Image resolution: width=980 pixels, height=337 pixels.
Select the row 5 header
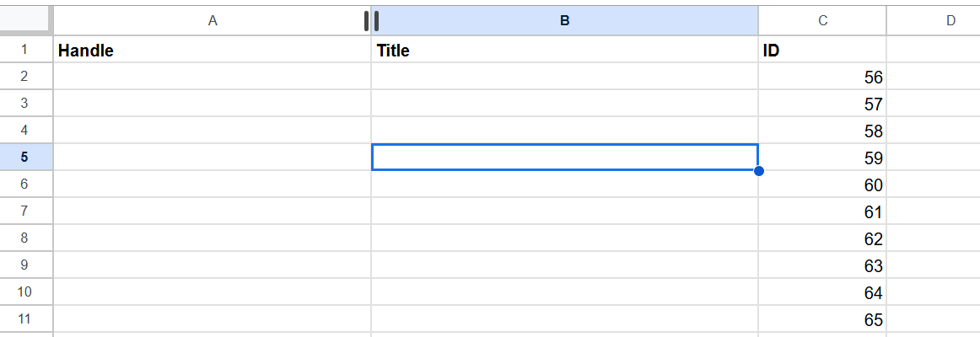(x=25, y=158)
